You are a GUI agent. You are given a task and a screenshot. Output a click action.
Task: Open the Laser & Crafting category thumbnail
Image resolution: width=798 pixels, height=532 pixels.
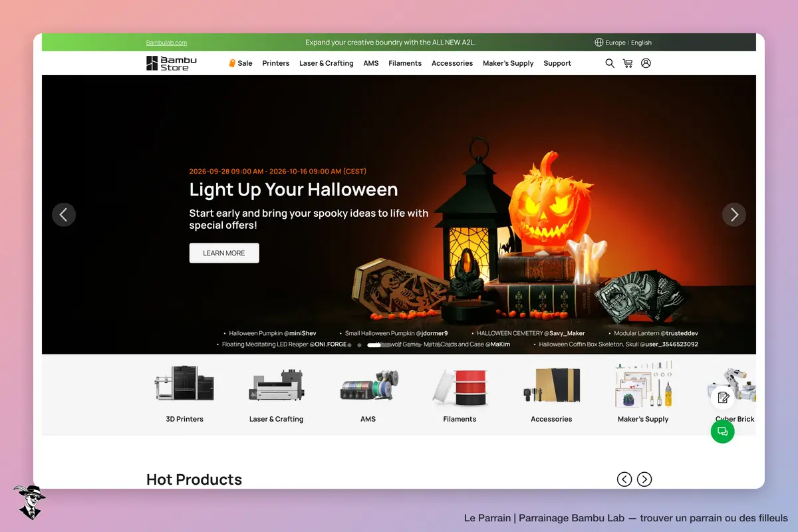click(276, 392)
